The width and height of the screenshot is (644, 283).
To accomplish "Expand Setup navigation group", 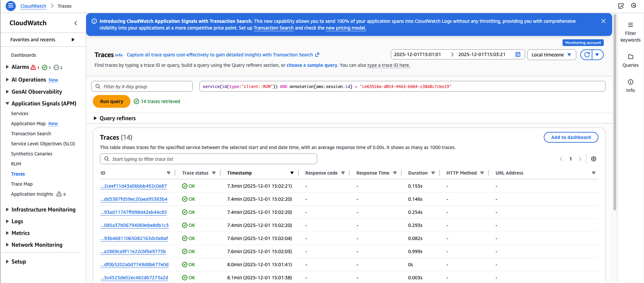I will coord(7,262).
